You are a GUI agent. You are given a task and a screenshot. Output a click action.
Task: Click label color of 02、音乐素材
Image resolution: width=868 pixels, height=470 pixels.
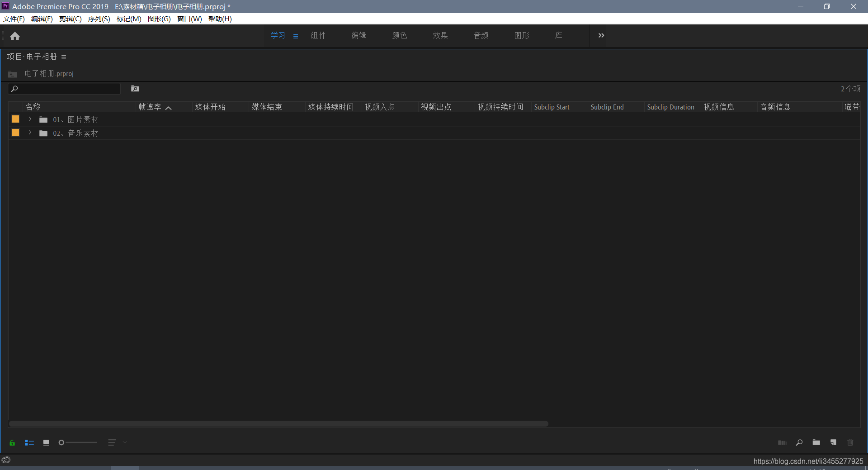[15, 133]
